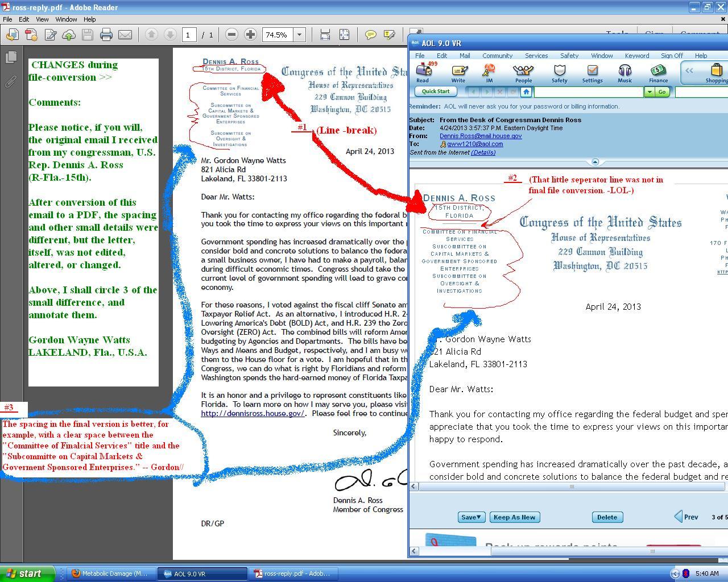Go to next page with down arrow
728x582 pixels.
[169, 35]
